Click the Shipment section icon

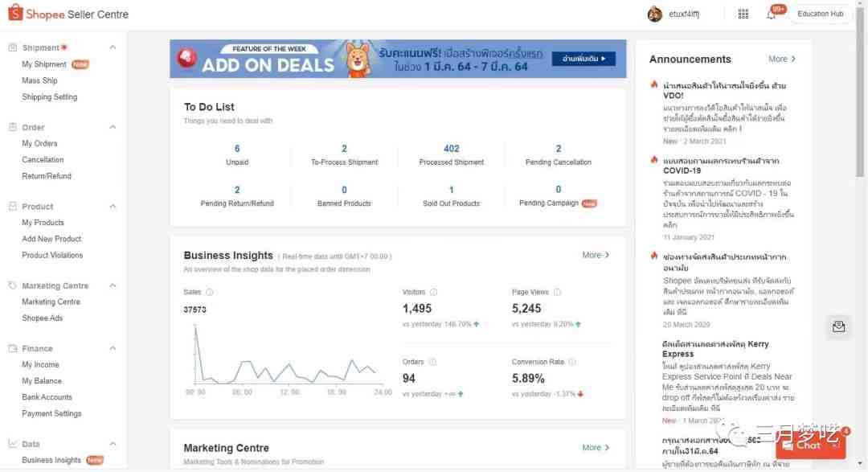point(13,47)
